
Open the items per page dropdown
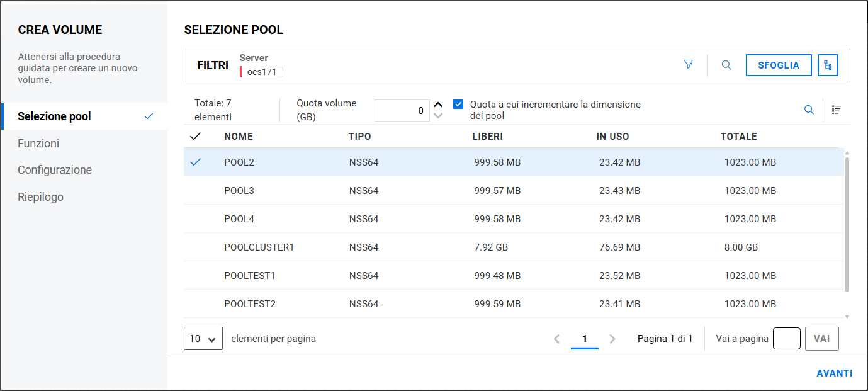pos(203,339)
